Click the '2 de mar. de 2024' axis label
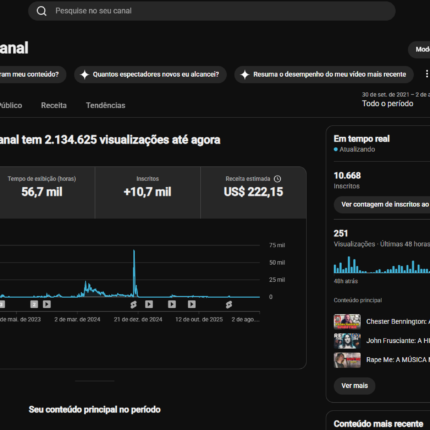430x430 pixels. click(x=77, y=319)
